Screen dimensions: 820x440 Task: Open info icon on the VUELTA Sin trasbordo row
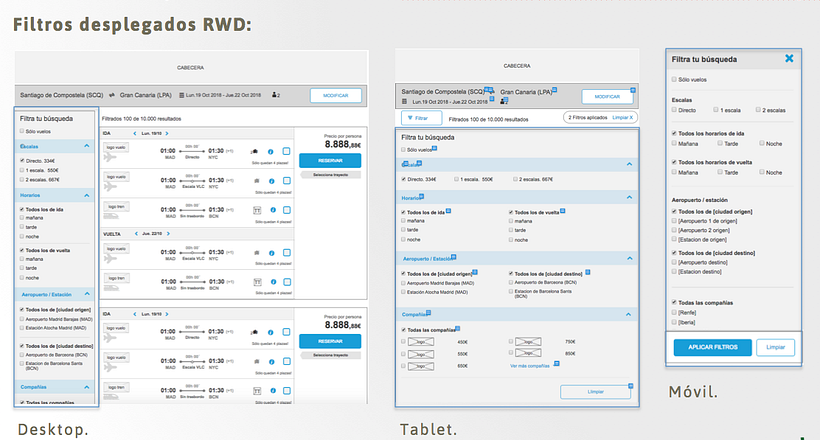coord(272,282)
